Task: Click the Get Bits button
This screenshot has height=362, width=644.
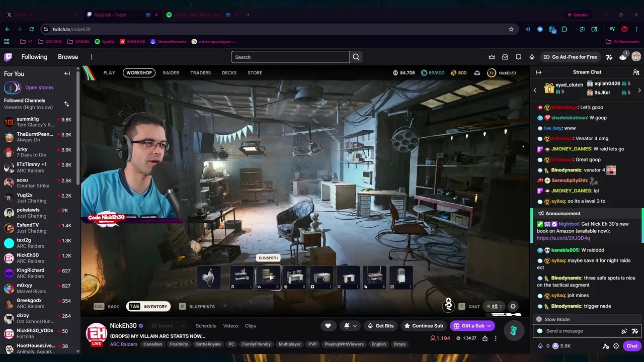Action: point(380,326)
